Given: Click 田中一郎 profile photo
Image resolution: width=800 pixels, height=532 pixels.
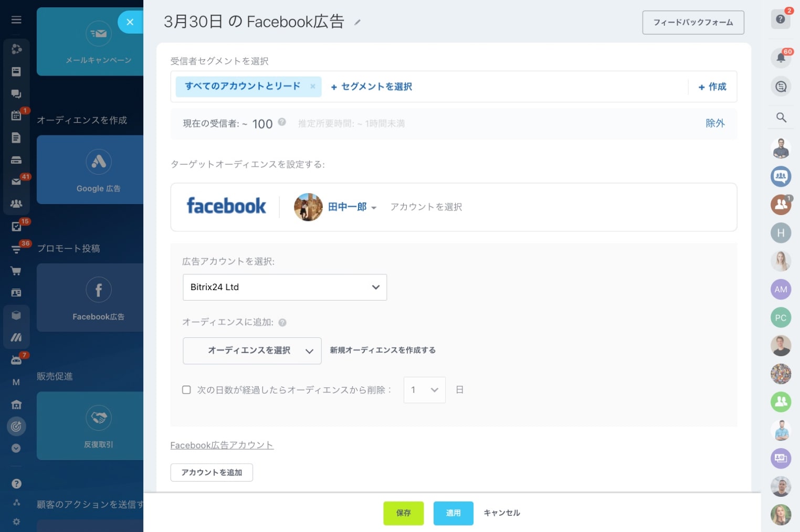Looking at the screenshot, I should tap(309, 207).
